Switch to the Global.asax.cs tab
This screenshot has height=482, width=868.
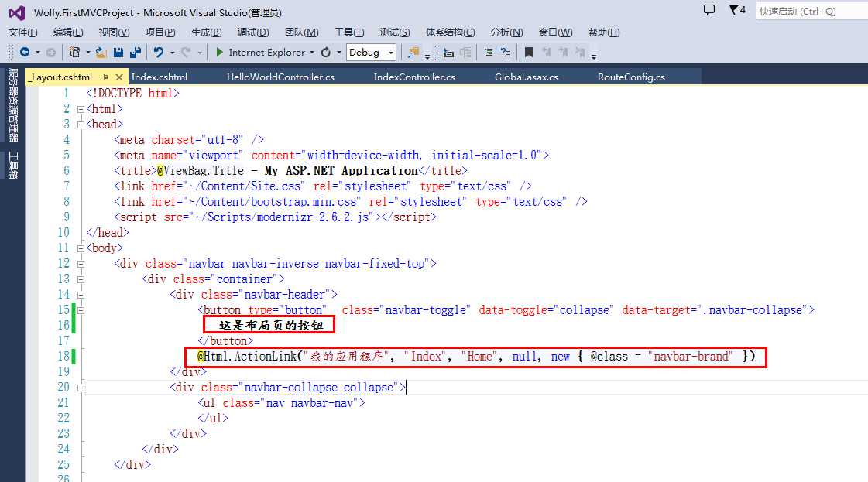click(x=526, y=77)
